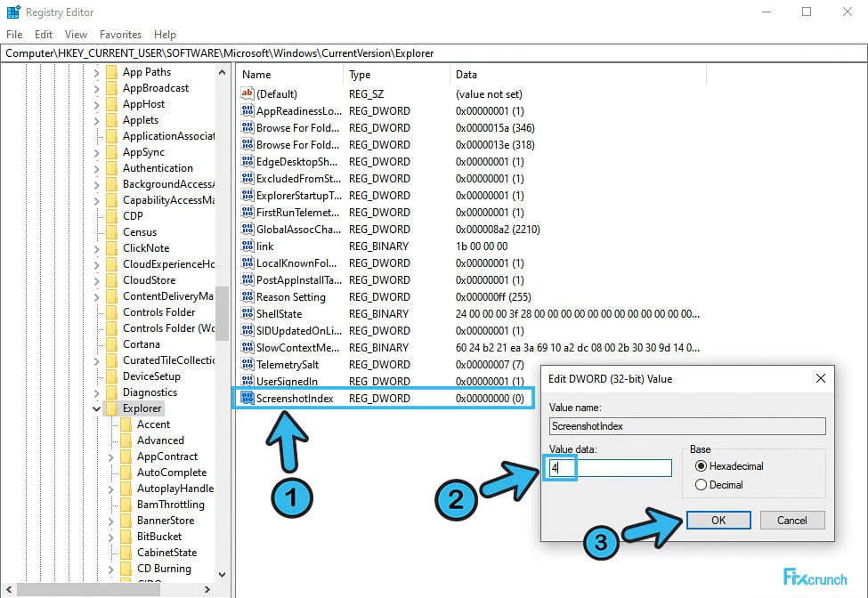868x598 pixels.
Task: Click the App Paths folder icon
Action: tap(111, 72)
